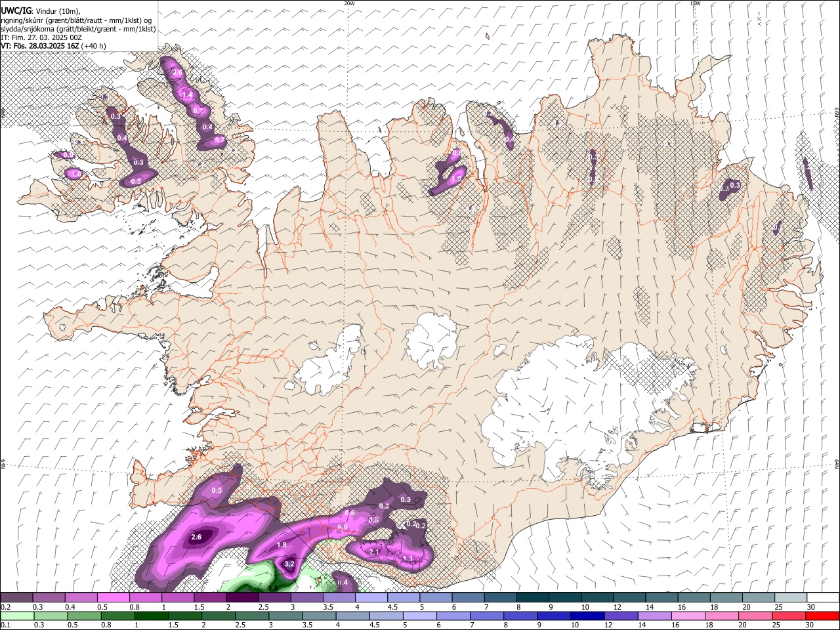
Task: Click the 15W longitude label
Action: pos(695,3)
